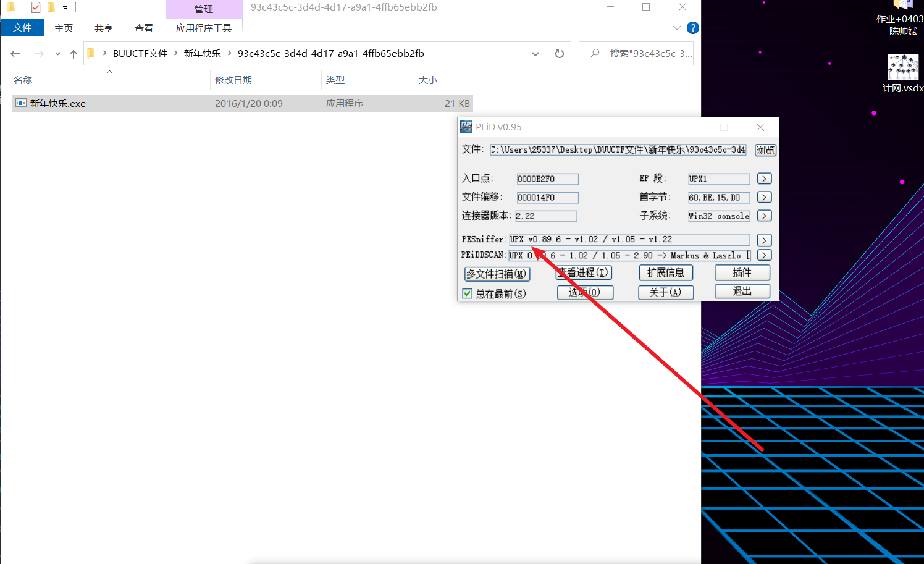924x564 pixels.
Task: Minimize the PEiD window
Action: (688, 127)
